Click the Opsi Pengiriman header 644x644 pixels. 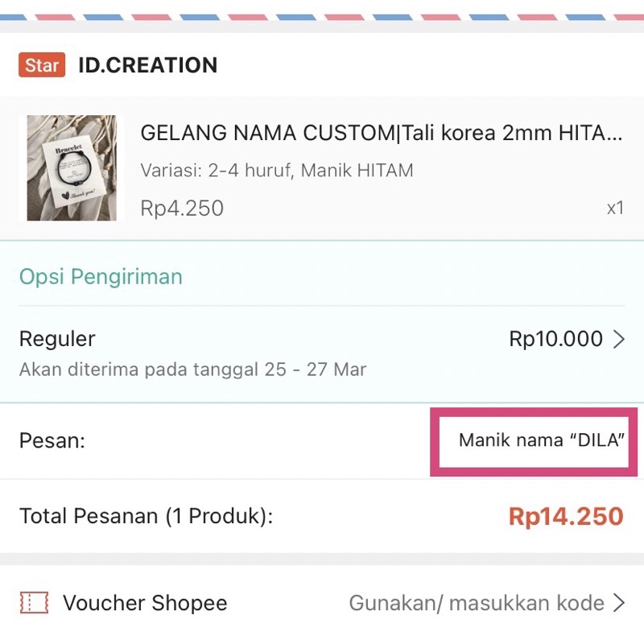(101, 277)
